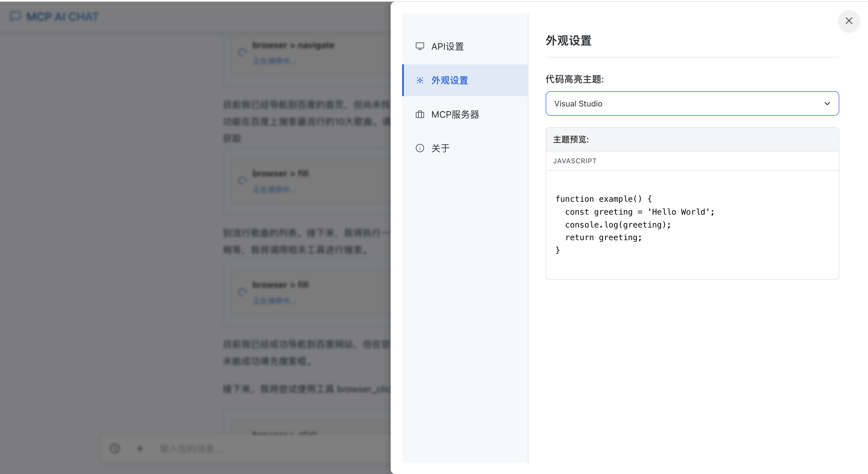The height and width of the screenshot is (474, 868).
Task: Click the monitor icon beside API设置
Action: (x=420, y=46)
